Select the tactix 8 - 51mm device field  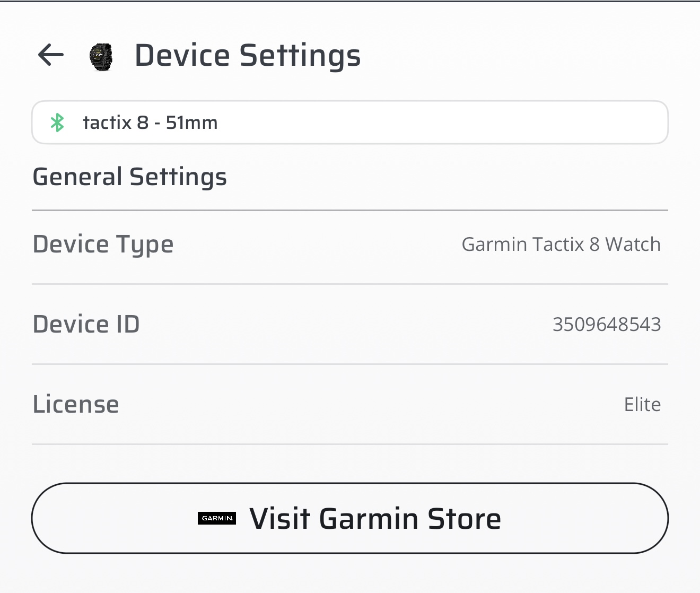(x=350, y=123)
